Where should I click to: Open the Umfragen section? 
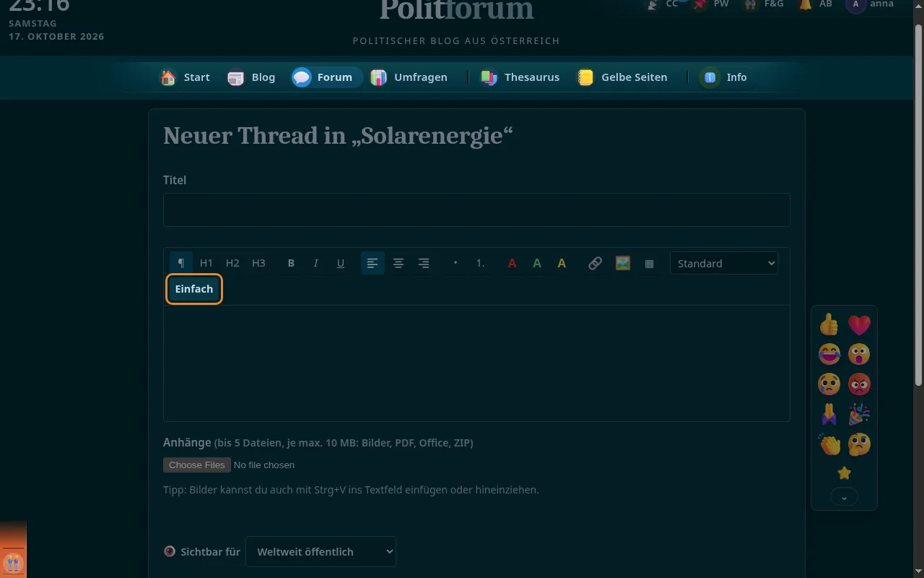409,77
